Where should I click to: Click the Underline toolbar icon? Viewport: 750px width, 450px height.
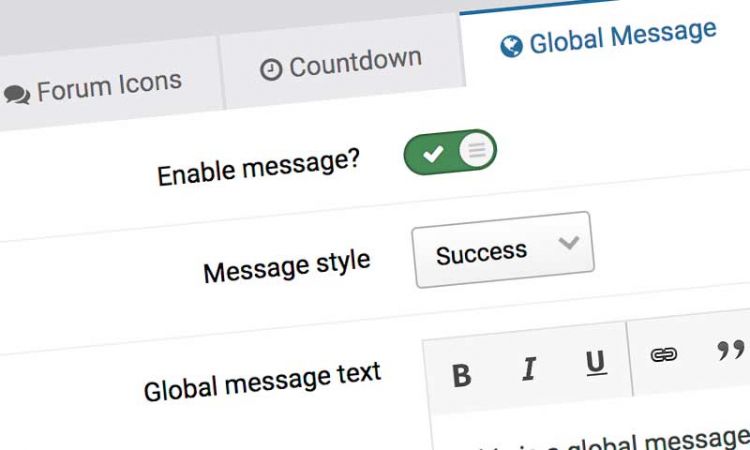coord(596,362)
